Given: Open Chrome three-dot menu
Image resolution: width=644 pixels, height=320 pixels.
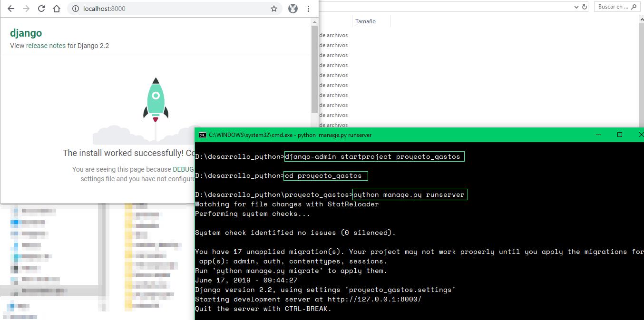Looking at the screenshot, I should [308, 9].
